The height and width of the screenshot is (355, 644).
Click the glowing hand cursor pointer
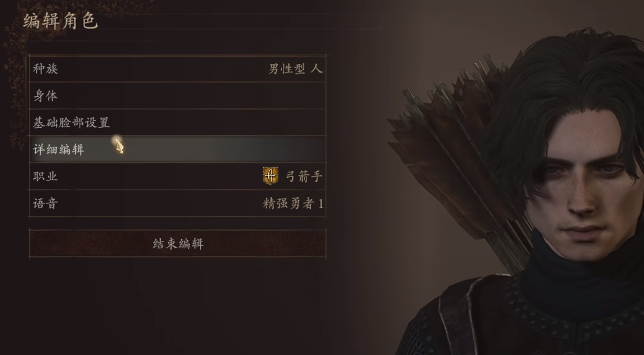[x=118, y=145]
